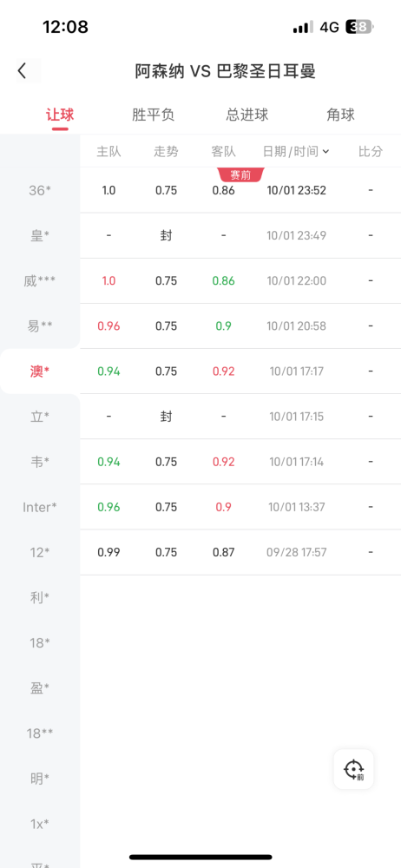Tap the crosshair locate floating icon
The width and height of the screenshot is (401, 868).
353,769
